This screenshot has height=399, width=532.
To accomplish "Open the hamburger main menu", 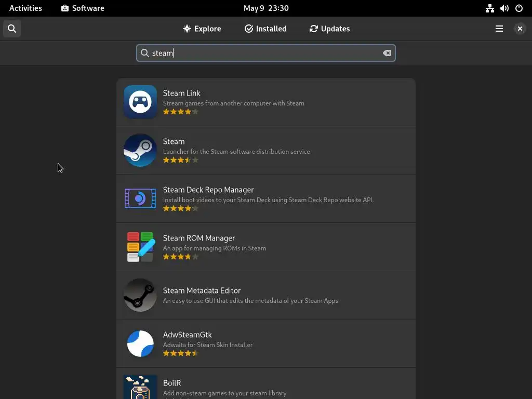I will [499, 29].
